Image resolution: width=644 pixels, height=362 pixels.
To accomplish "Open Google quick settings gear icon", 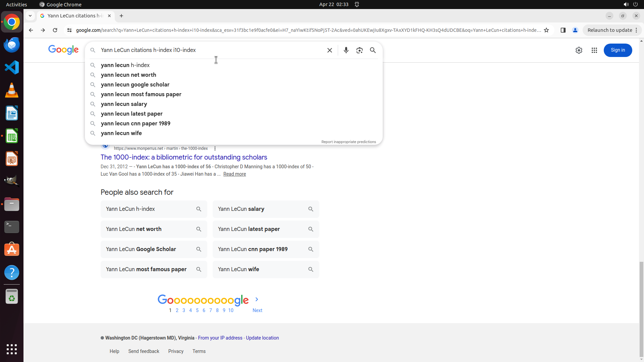I will tap(579, 50).
